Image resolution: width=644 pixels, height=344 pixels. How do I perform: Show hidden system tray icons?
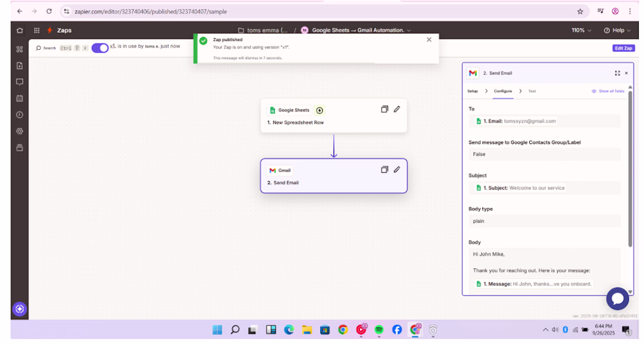tap(546, 329)
